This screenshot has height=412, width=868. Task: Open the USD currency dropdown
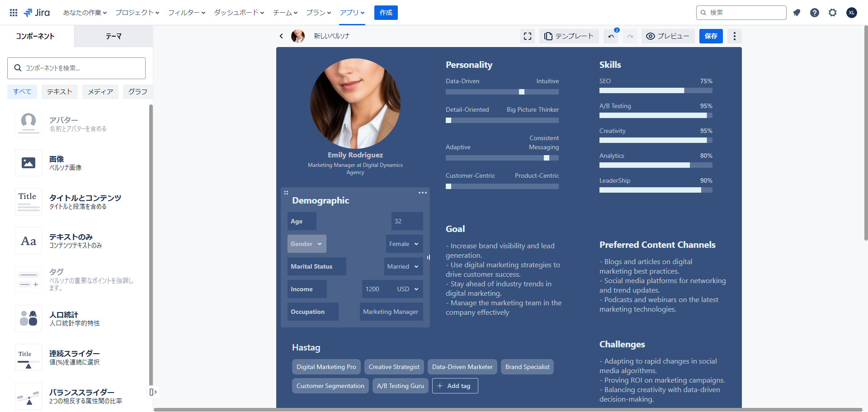click(408, 289)
